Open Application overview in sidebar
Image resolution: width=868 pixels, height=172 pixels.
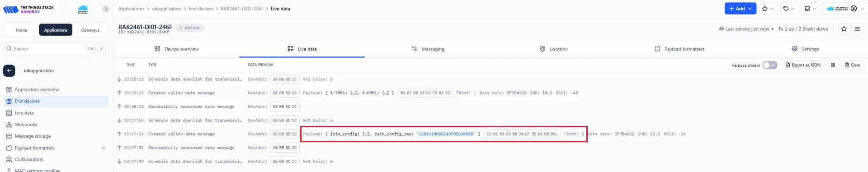click(x=56, y=90)
